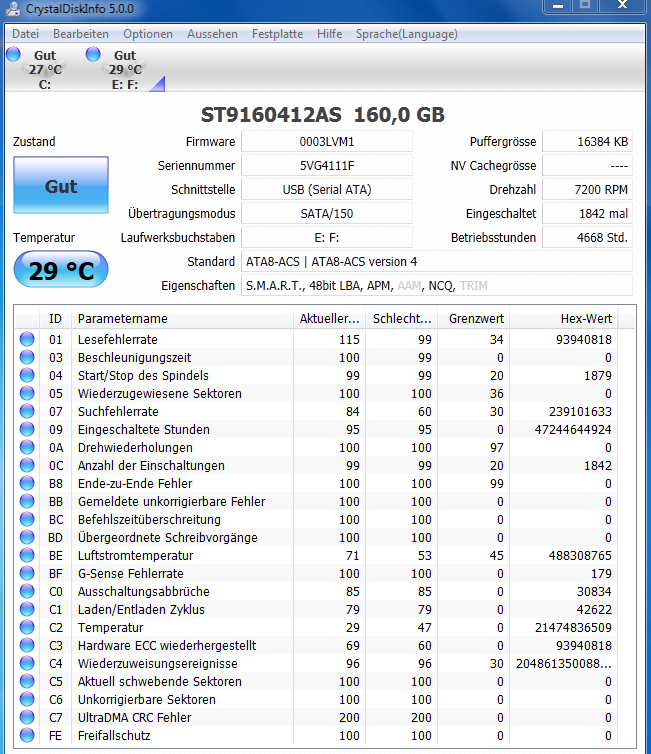
Task: Click the status orb for G-Sense Fehlerrate
Action: click(27, 573)
